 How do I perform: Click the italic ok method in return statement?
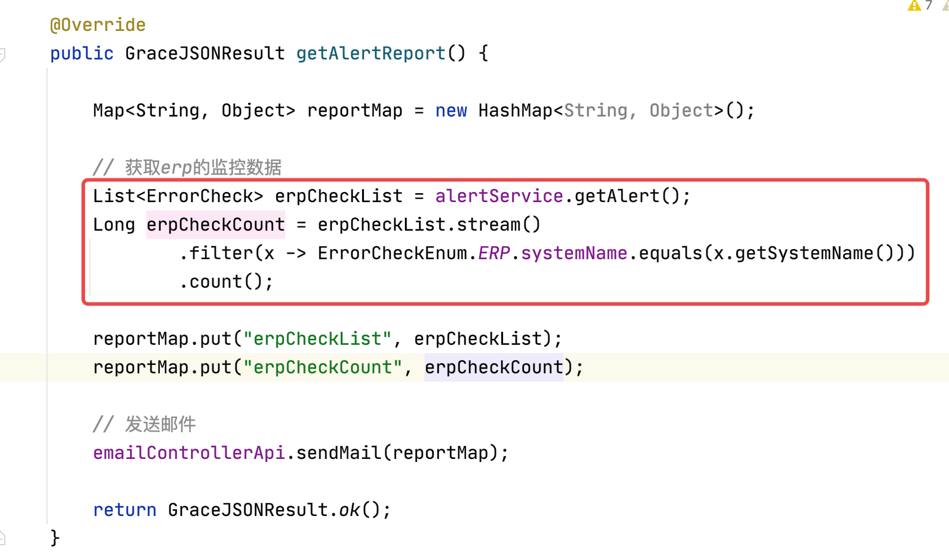pos(349,510)
